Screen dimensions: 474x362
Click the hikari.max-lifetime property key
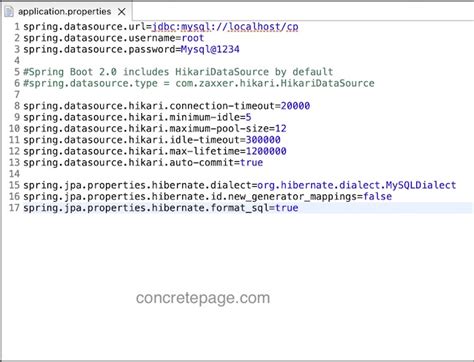click(131, 151)
